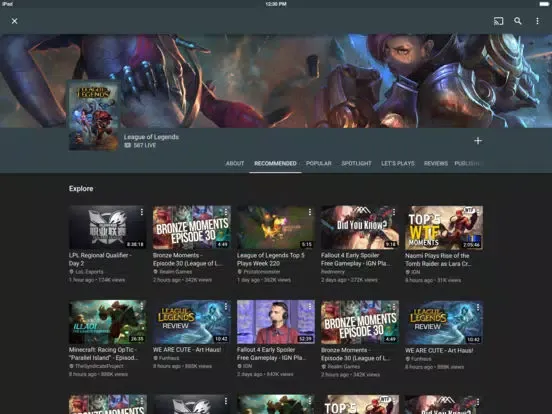Tap the Cast to TV icon
This screenshot has width=552, height=414.
pos(498,21)
